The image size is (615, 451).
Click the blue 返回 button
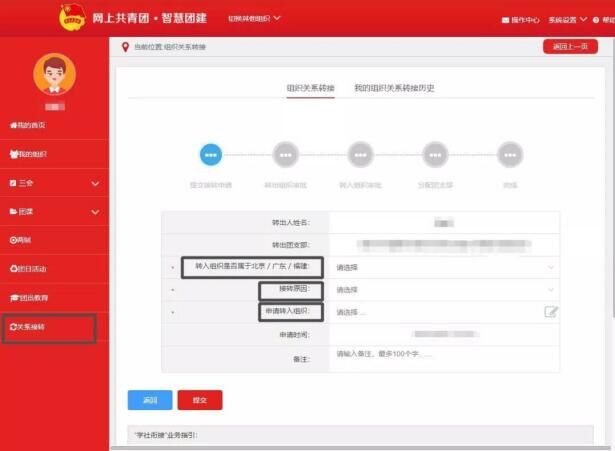point(150,400)
